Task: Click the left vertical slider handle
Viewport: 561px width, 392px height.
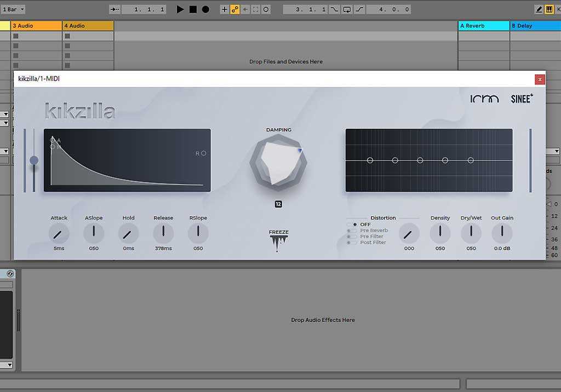Action: click(x=34, y=160)
